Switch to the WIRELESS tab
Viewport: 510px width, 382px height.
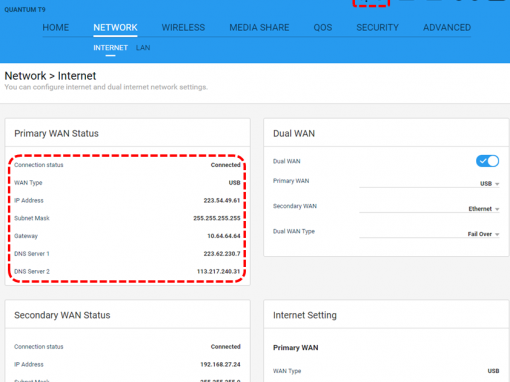(x=183, y=27)
